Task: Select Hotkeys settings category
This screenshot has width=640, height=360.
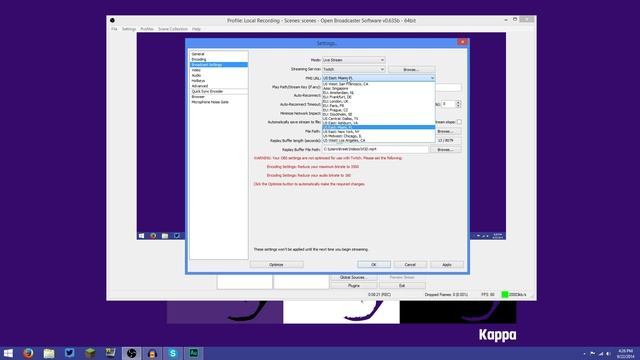Action: 219,80
